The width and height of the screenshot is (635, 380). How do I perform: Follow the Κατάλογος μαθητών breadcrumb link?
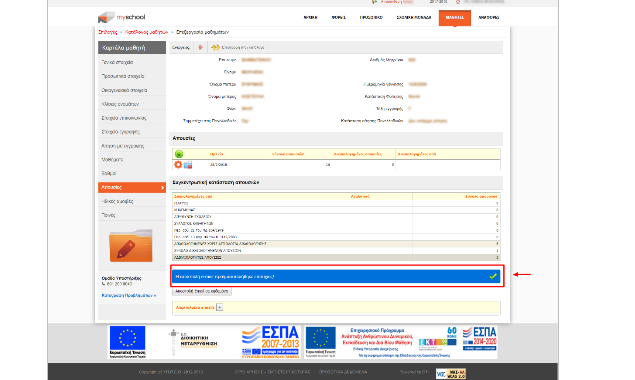point(146,32)
